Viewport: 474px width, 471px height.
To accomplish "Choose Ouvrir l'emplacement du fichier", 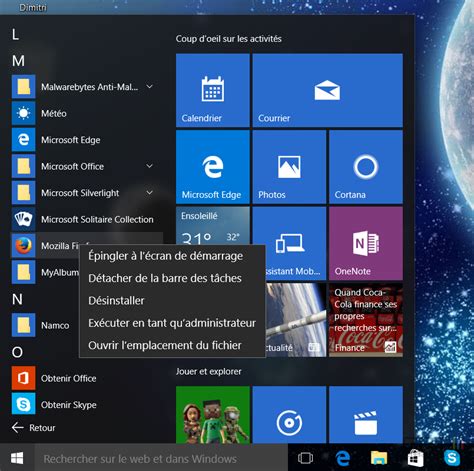I will [x=172, y=345].
